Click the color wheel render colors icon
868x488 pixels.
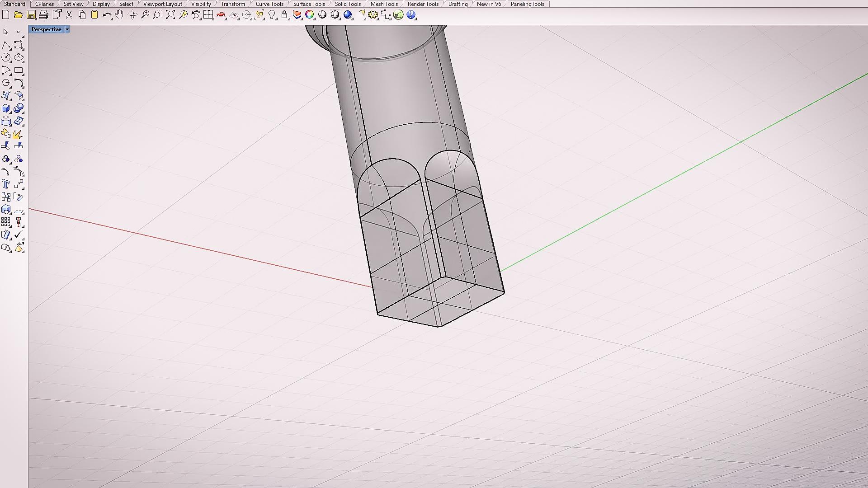[310, 15]
